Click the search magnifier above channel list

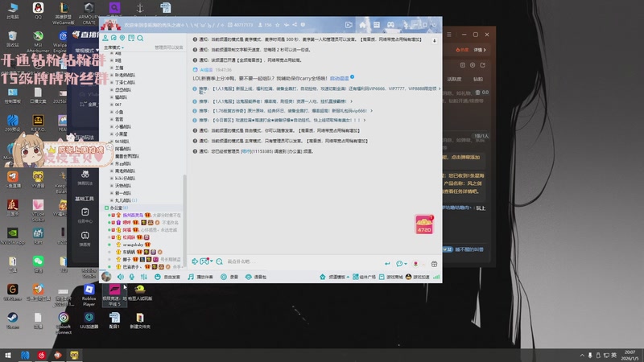(x=140, y=38)
